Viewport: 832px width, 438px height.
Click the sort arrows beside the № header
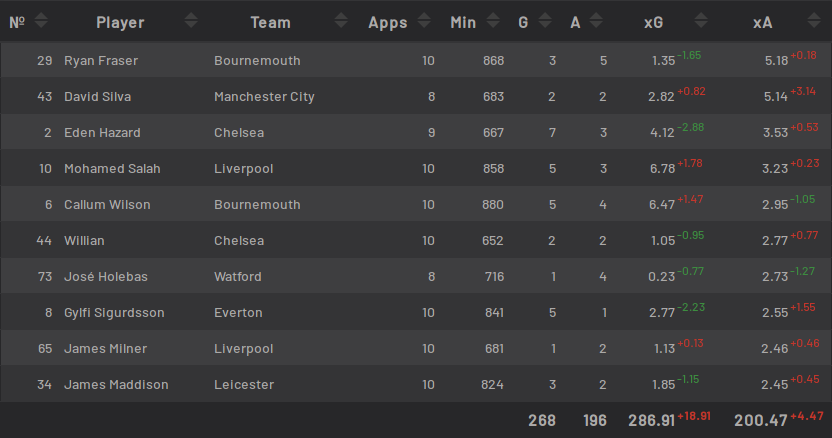pyautogui.click(x=45, y=21)
